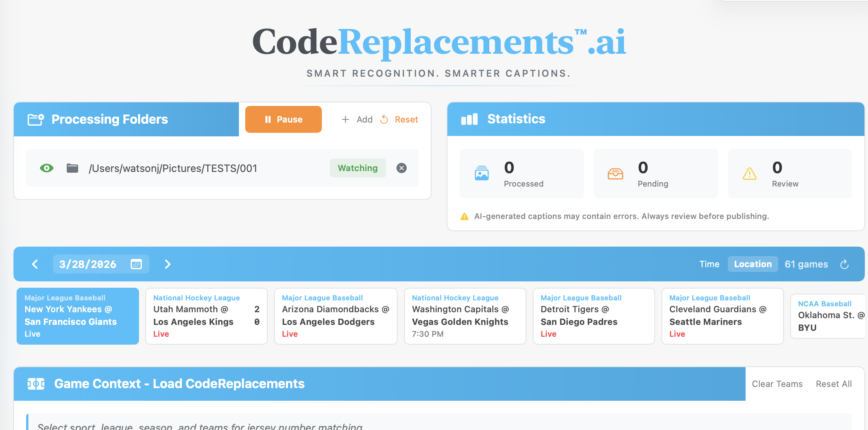Click the Review warning triangle icon

point(749,174)
